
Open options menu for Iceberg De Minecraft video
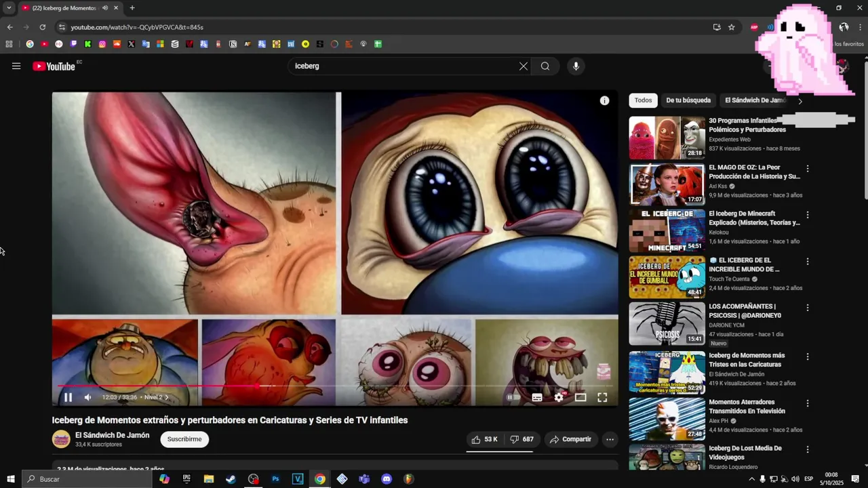click(x=808, y=215)
